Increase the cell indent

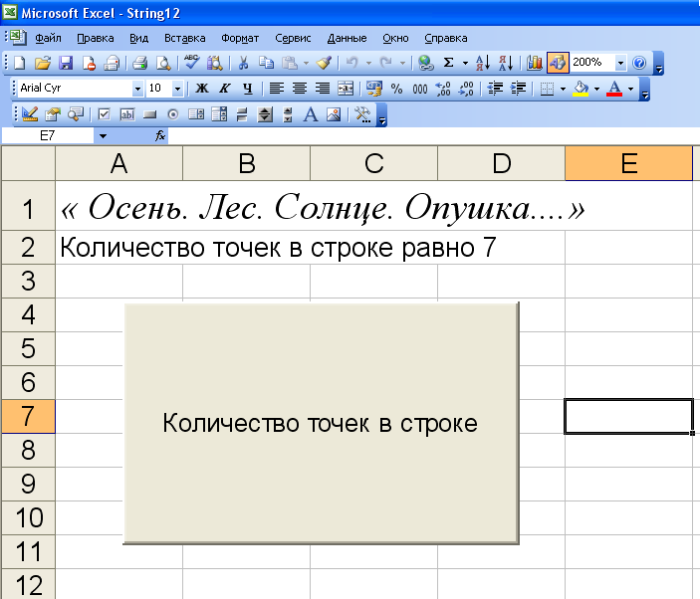click(x=518, y=89)
